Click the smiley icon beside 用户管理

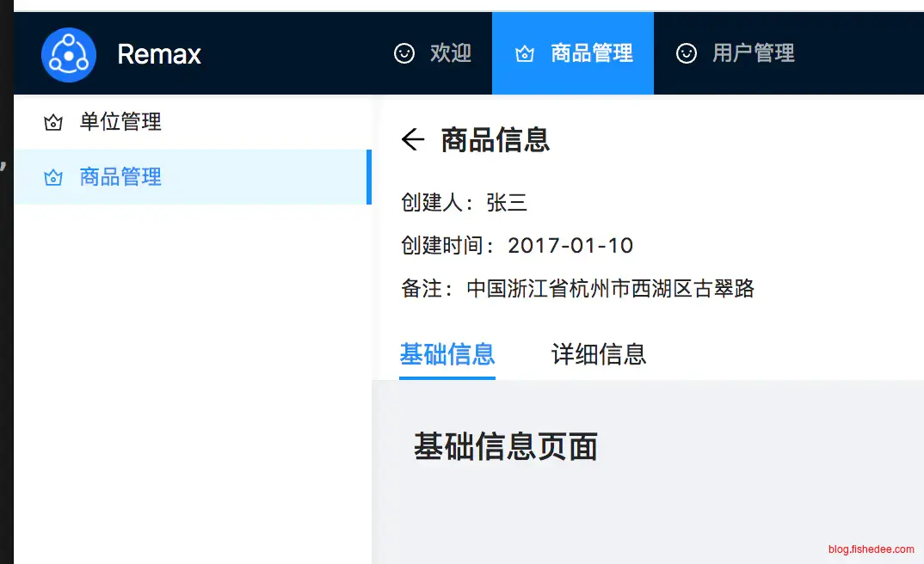pyautogui.click(x=686, y=53)
